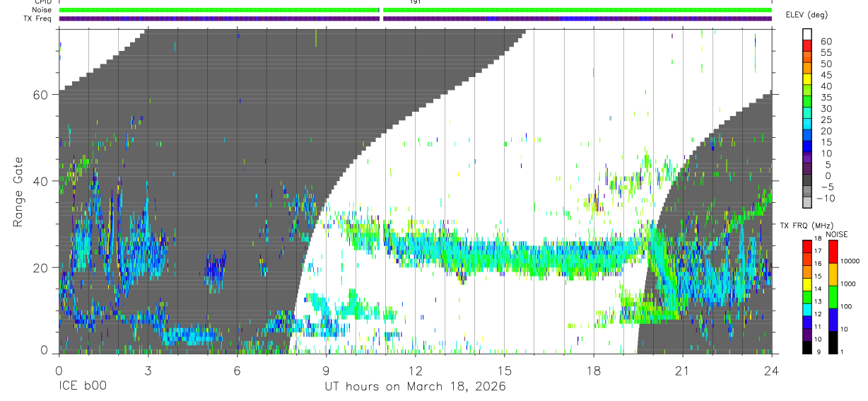
Task: Click the Range Gate y-axis title
Action: [18, 192]
